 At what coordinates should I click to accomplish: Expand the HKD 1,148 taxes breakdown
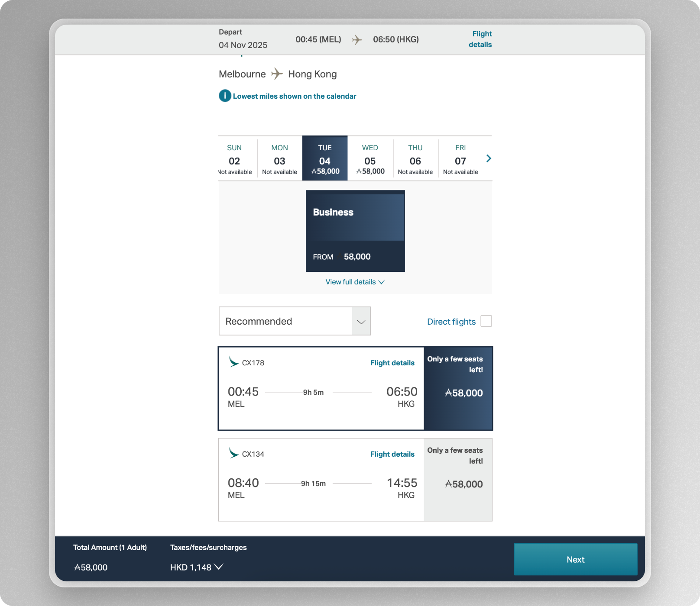(x=197, y=567)
